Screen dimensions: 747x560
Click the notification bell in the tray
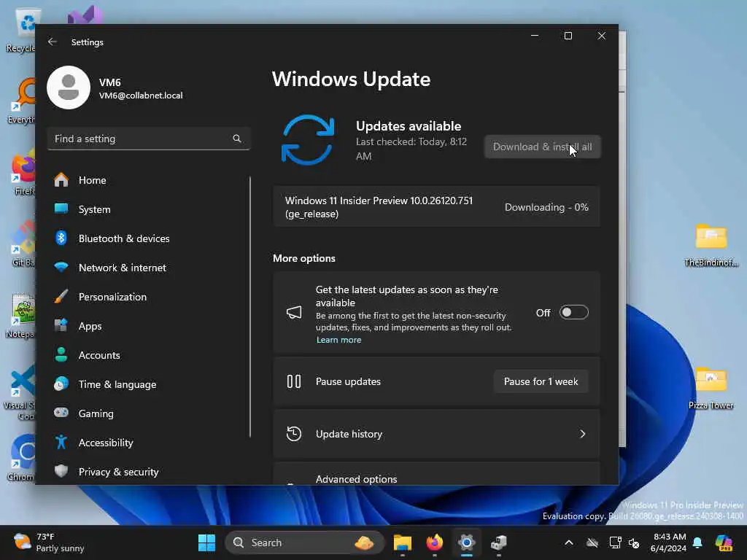[x=697, y=542]
